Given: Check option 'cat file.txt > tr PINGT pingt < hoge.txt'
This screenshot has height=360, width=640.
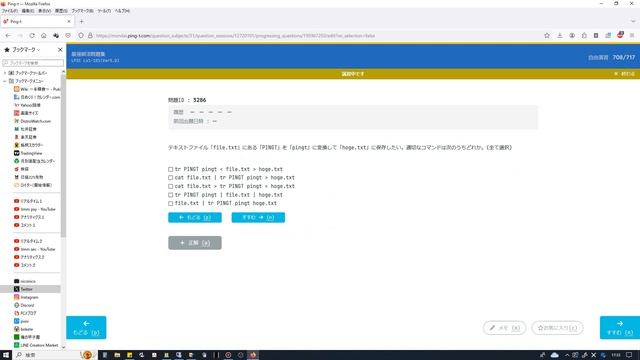Looking at the screenshot, I should [171, 186].
